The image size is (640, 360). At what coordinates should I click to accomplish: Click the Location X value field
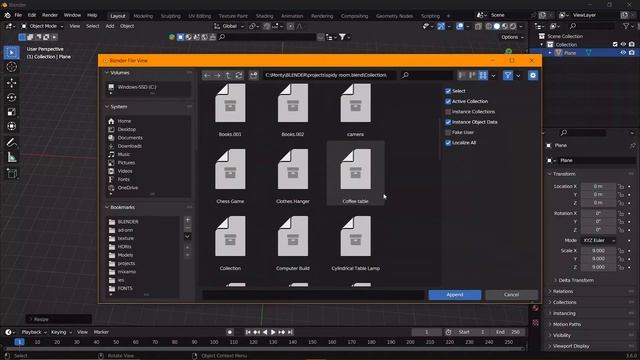598,186
